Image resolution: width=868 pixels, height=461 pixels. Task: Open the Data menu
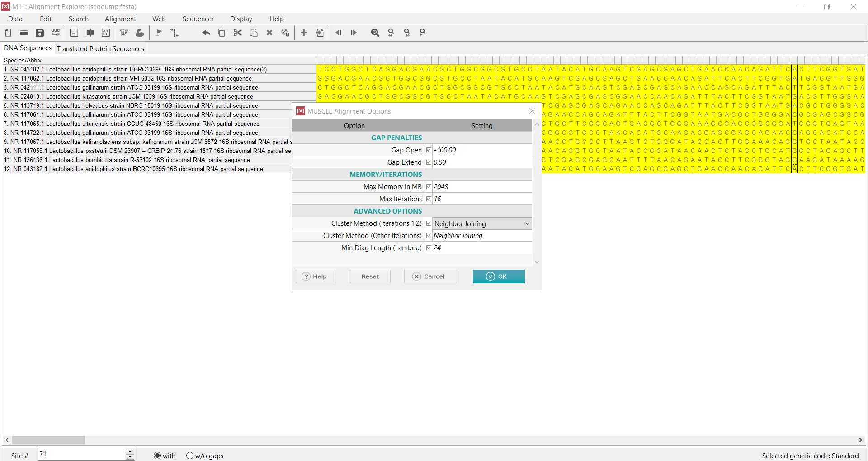click(x=15, y=19)
